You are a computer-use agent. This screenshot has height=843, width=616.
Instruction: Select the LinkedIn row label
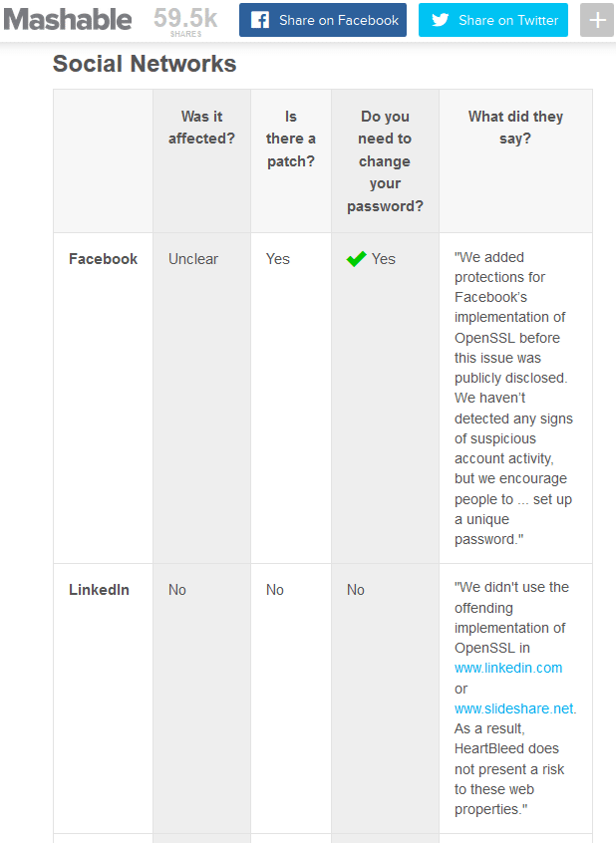point(99,590)
